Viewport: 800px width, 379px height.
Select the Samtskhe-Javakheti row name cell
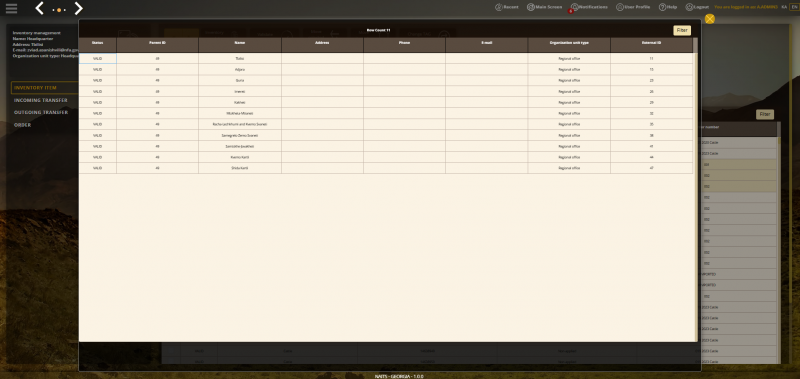240,146
